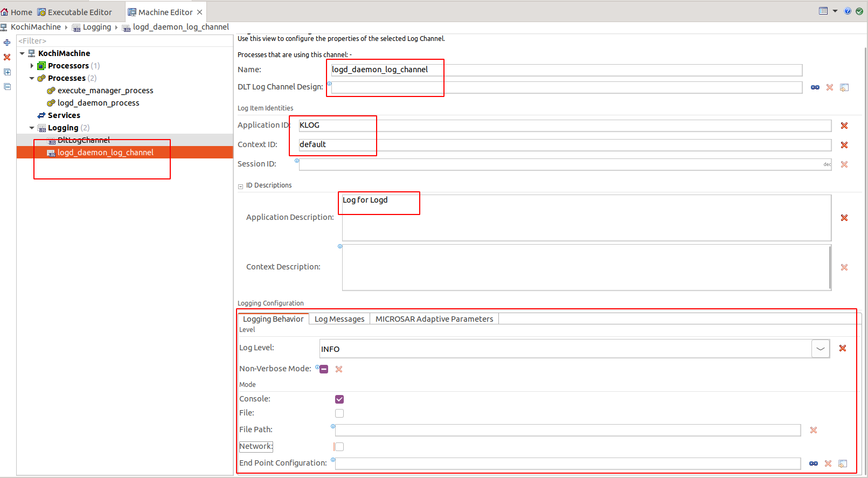868x478 pixels.
Task: Create new DLT Log Channel Design element
Action: click(x=844, y=87)
